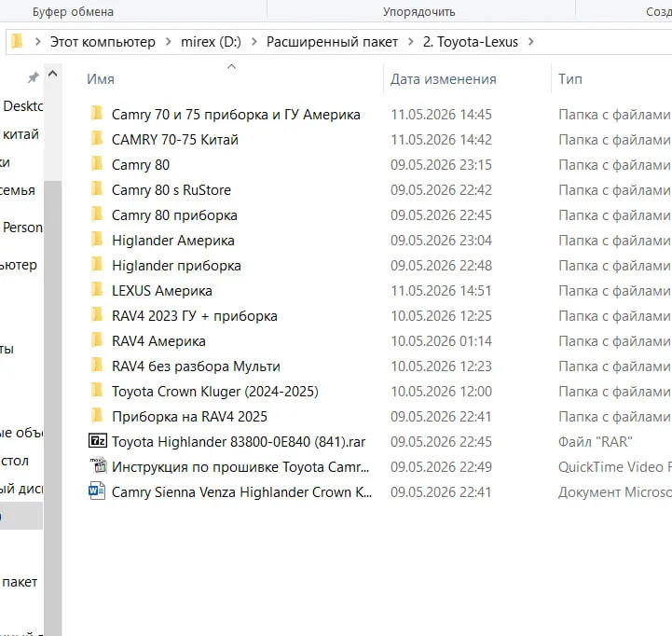
Task: Click folder icon of Toyota Crown Kluger
Action: tap(97, 391)
